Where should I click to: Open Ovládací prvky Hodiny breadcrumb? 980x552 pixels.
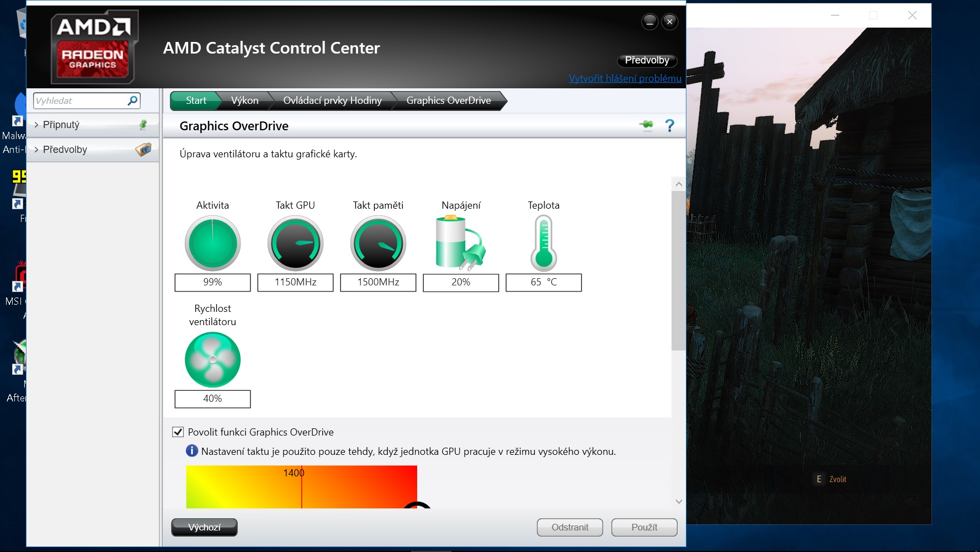(332, 100)
